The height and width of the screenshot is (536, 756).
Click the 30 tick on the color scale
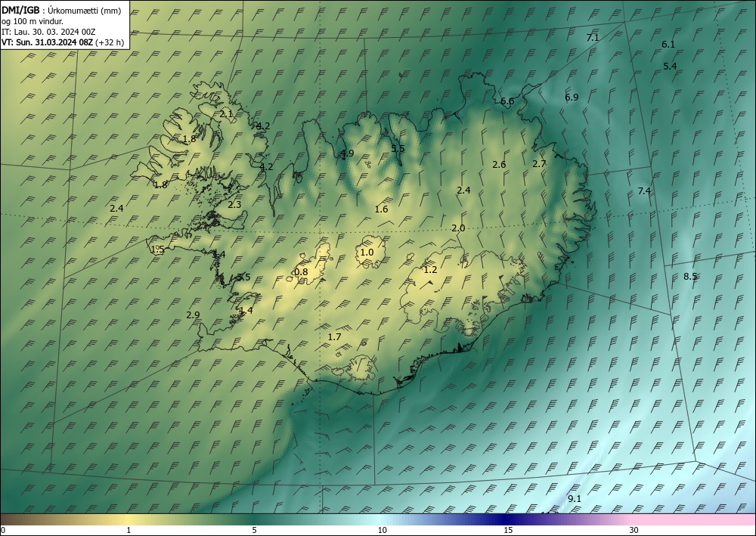pyautogui.click(x=634, y=531)
